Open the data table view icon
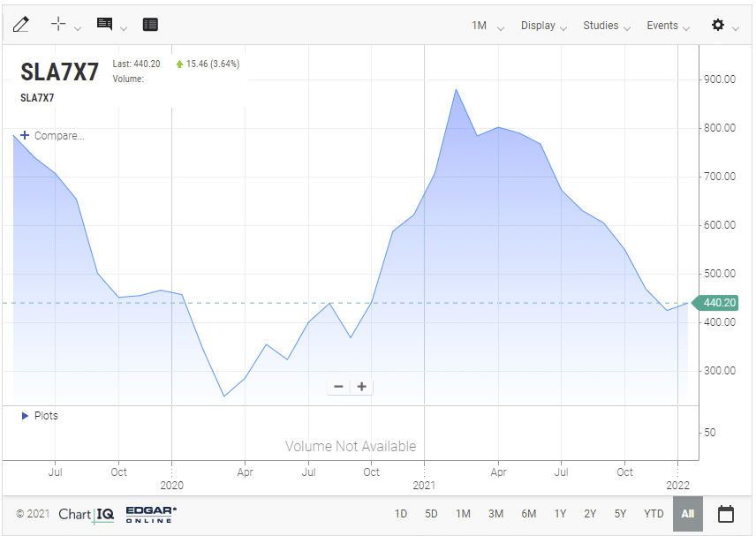 (x=150, y=25)
